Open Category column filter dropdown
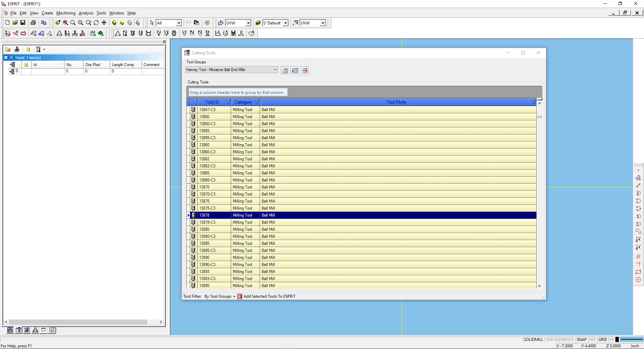The height and width of the screenshot is (349, 644). point(257,102)
